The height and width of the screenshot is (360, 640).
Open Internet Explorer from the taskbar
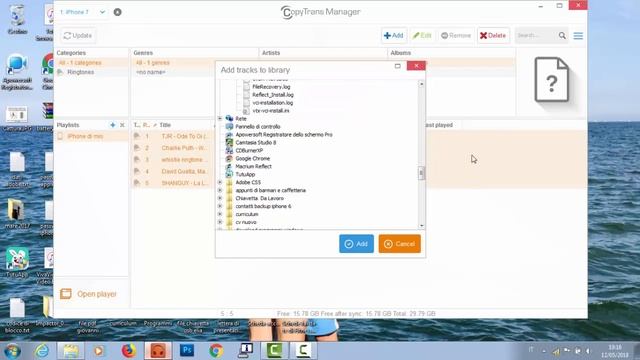click(42, 350)
